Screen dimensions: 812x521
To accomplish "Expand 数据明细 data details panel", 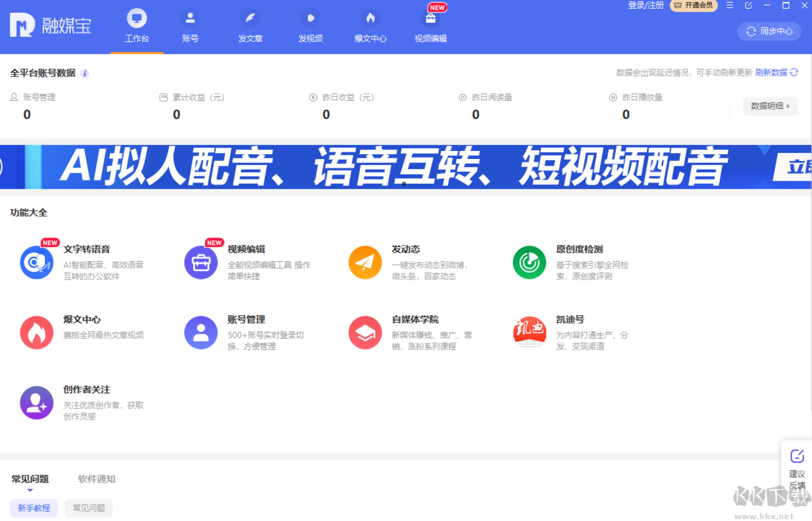I will (x=770, y=106).
